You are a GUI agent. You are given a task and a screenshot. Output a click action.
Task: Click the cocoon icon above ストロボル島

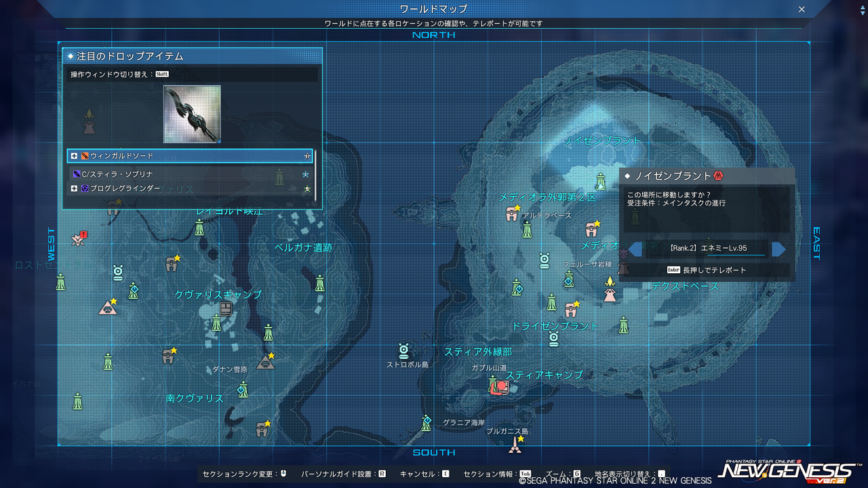click(x=404, y=351)
